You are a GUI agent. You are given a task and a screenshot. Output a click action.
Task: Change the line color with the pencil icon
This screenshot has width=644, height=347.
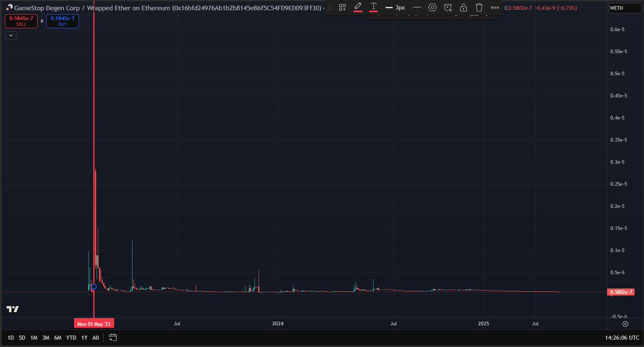pyautogui.click(x=358, y=8)
